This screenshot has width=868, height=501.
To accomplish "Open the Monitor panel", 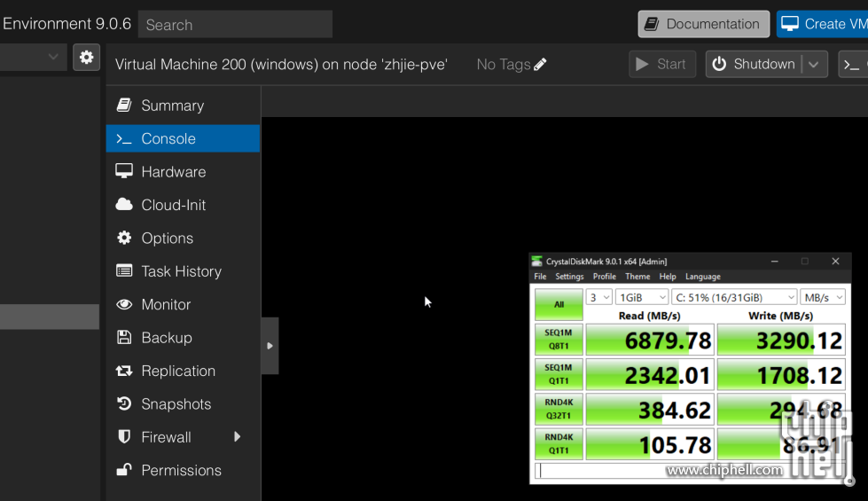I will (183, 304).
